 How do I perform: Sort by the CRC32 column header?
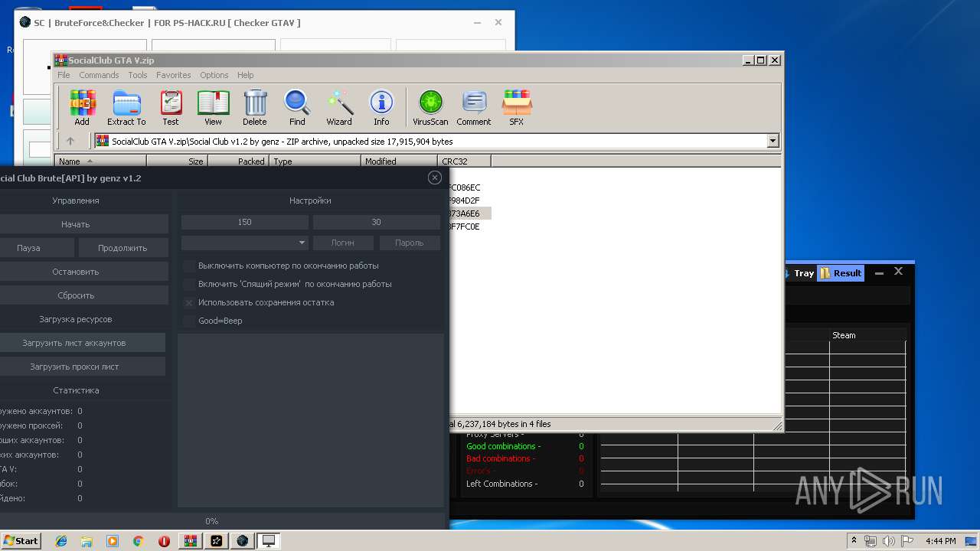coord(464,161)
